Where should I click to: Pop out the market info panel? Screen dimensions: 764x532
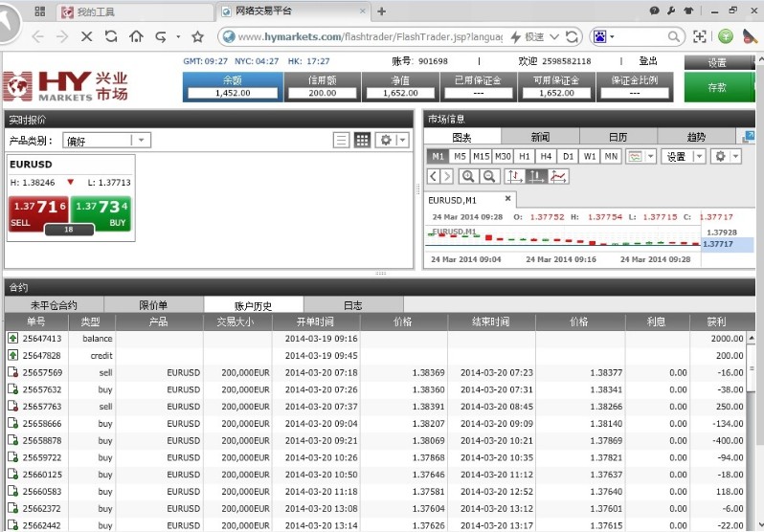pyautogui.click(x=748, y=137)
